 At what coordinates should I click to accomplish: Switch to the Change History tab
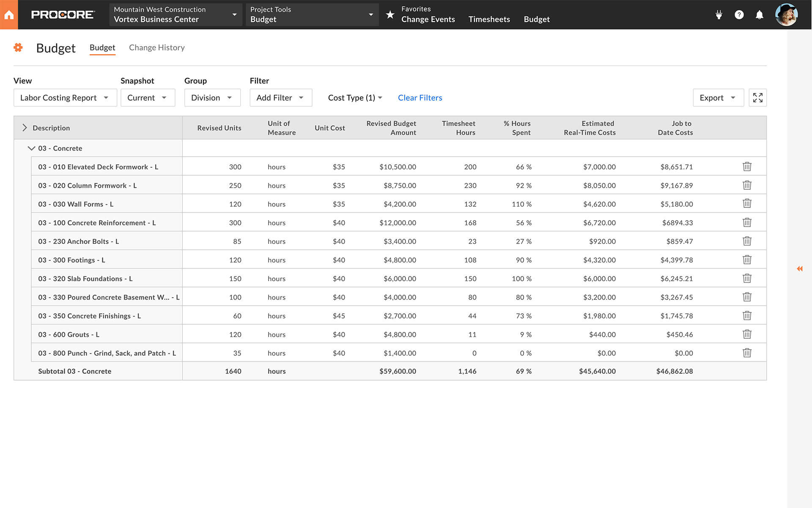pyautogui.click(x=156, y=47)
